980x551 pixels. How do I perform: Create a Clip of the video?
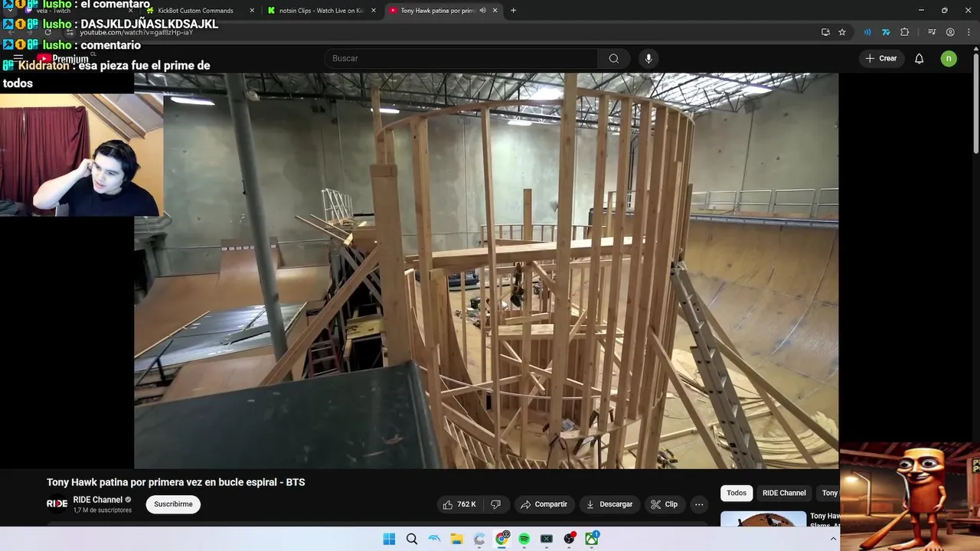pyautogui.click(x=664, y=504)
